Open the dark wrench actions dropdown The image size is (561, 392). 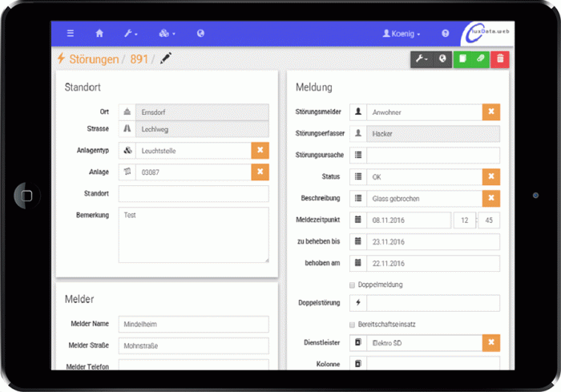point(422,59)
